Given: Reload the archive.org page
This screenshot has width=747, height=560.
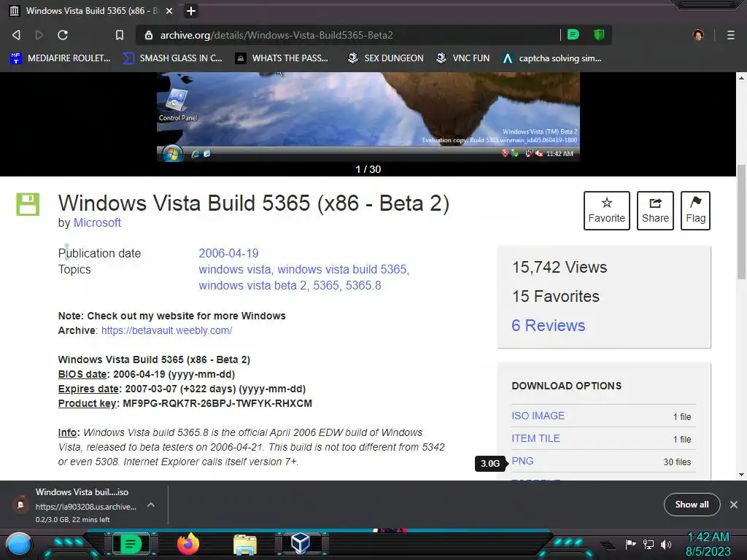Looking at the screenshot, I should tap(63, 35).
